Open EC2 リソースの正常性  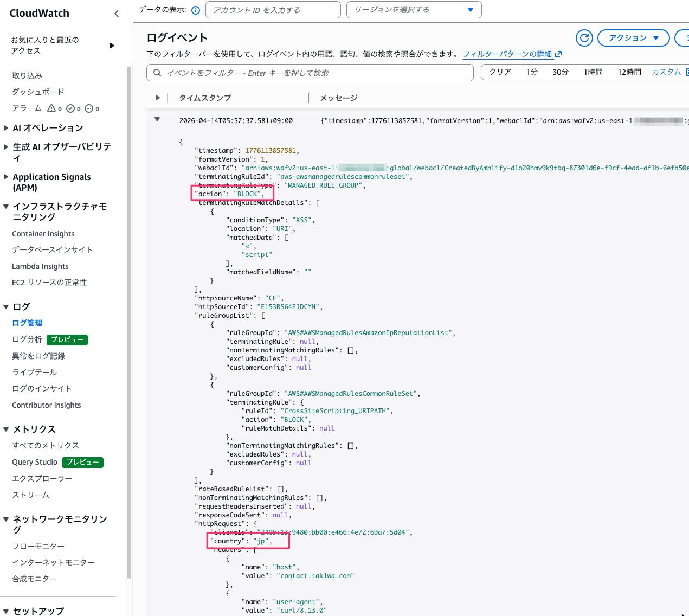coord(49,283)
